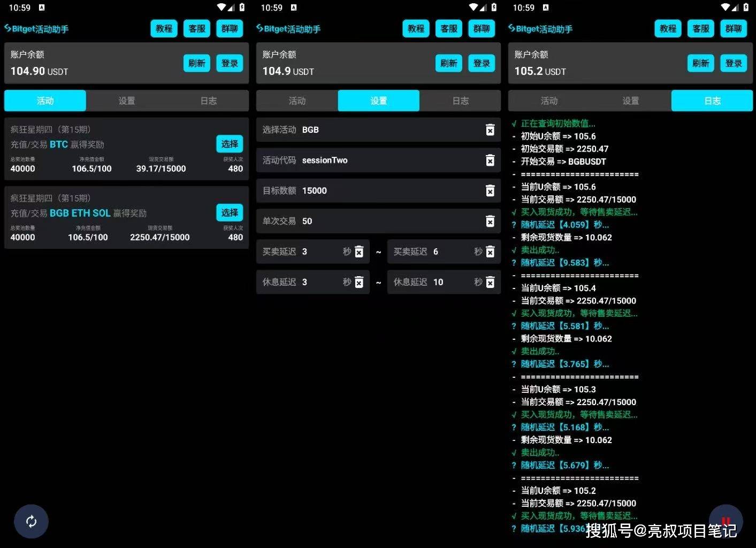This screenshot has height=548, width=756.
Task: Open the 日志 log tab
Action: click(712, 101)
